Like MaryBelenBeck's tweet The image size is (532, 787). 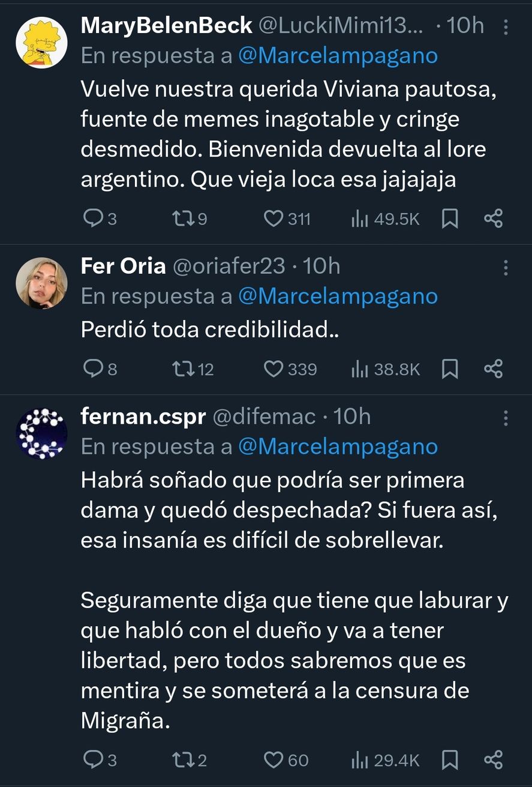pos(273,219)
